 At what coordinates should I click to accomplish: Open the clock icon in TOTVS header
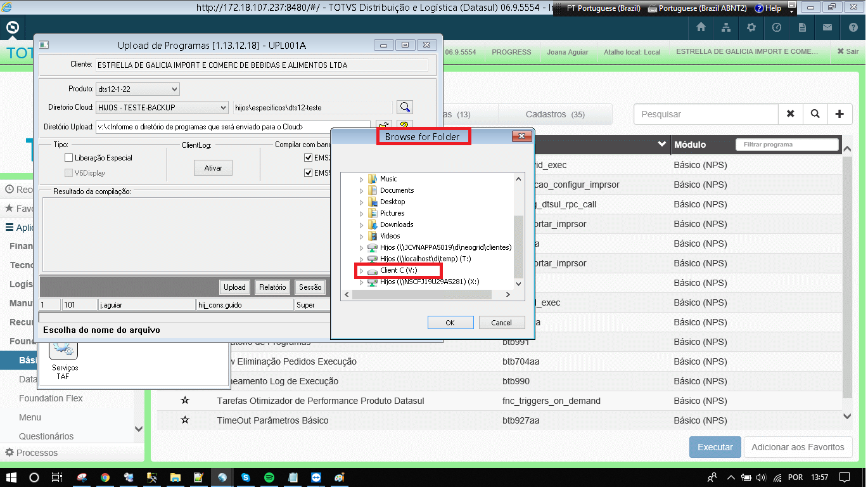(777, 27)
